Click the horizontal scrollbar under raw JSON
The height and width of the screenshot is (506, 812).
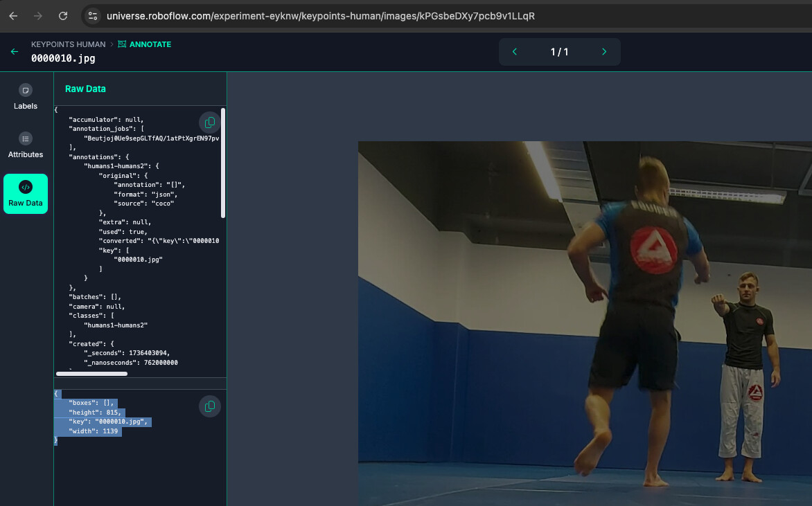91,374
